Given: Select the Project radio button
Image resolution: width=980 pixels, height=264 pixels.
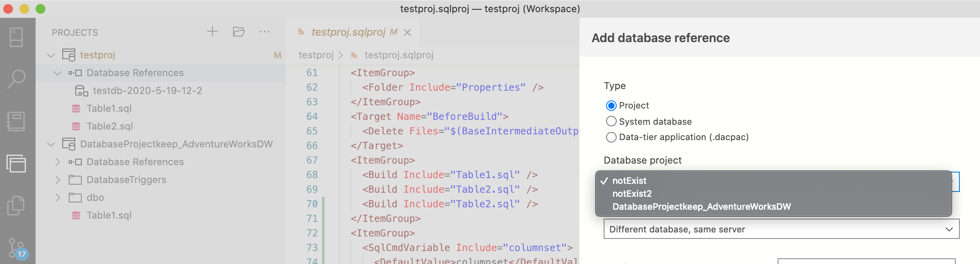Looking at the screenshot, I should (611, 106).
